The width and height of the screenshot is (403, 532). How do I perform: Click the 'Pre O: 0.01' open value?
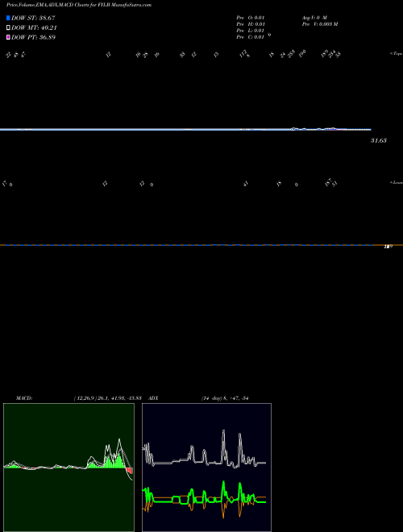pyautogui.click(x=251, y=18)
